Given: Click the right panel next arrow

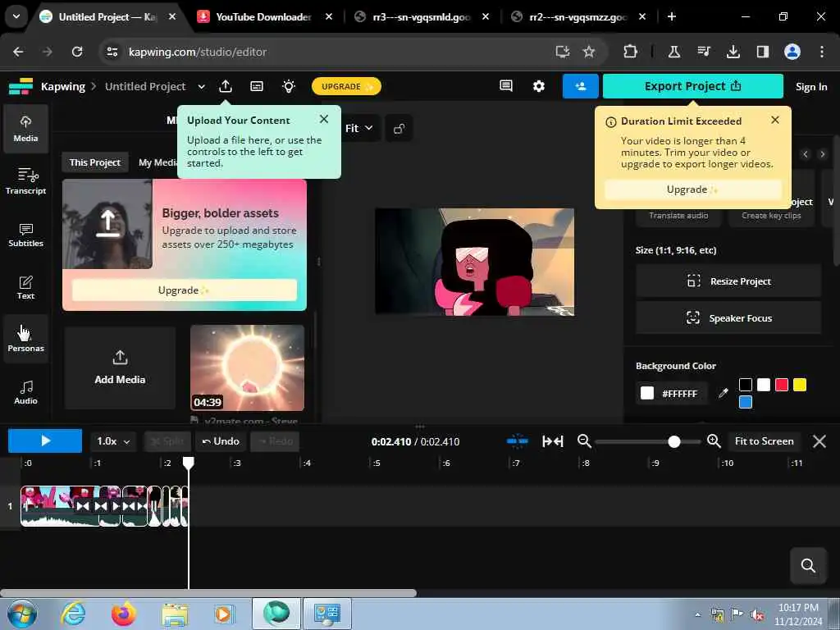Looking at the screenshot, I should (822, 154).
